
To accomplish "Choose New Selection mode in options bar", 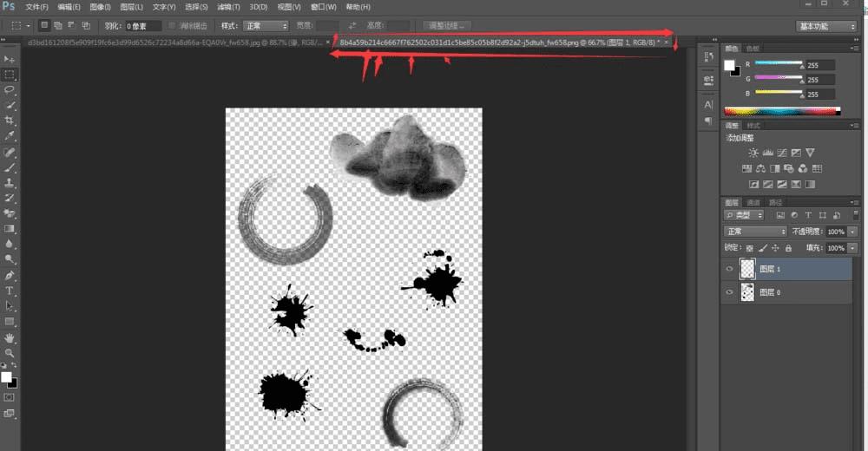I will click(x=44, y=25).
